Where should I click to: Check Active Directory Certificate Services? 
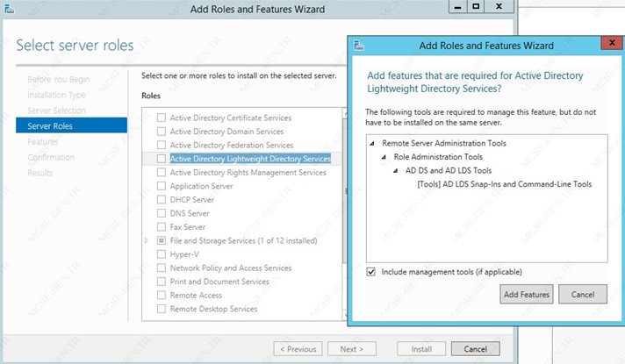[x=161, y=118]
